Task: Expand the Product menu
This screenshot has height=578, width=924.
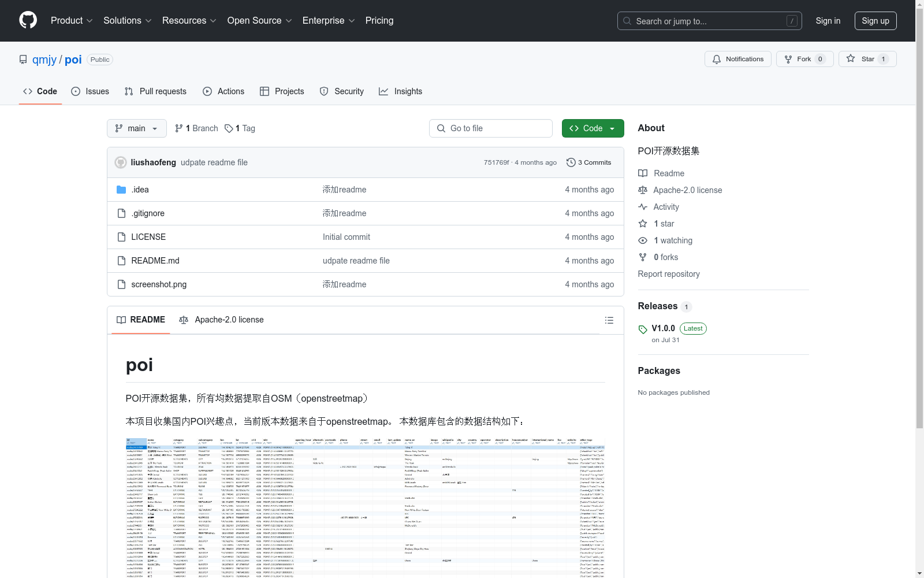Action: [72, 20]
